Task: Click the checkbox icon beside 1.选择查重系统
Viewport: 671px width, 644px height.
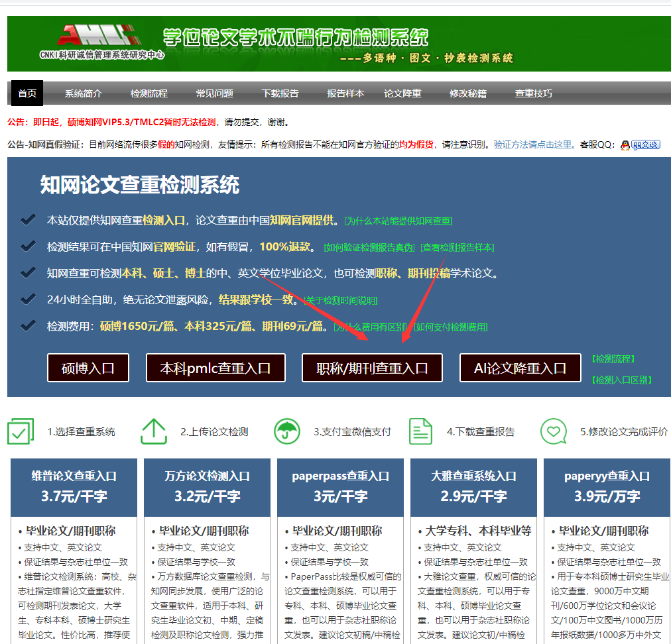Action: 21,431
